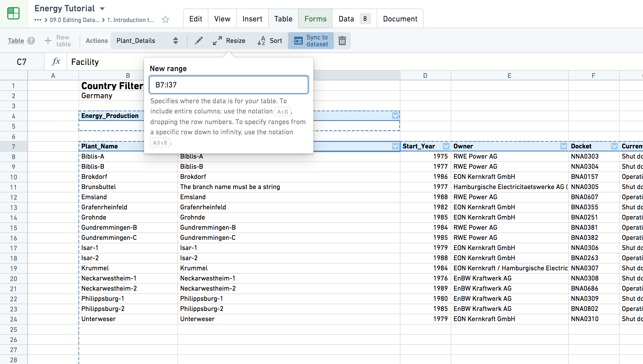This screenshot has width=643, height=364.
Task: Click the Resize button label
Action: [236, 41]
